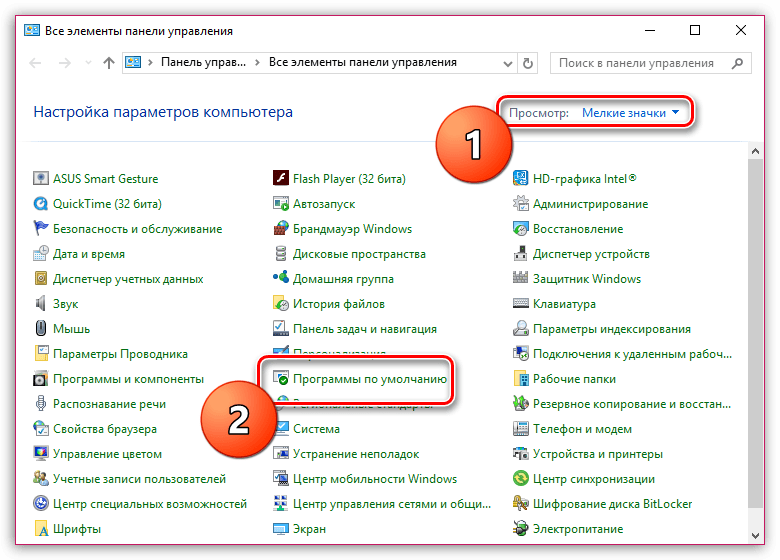Open the Шрифты font icon
The image size is (780, 560).
pyautogui.click(x=40, y=528)
